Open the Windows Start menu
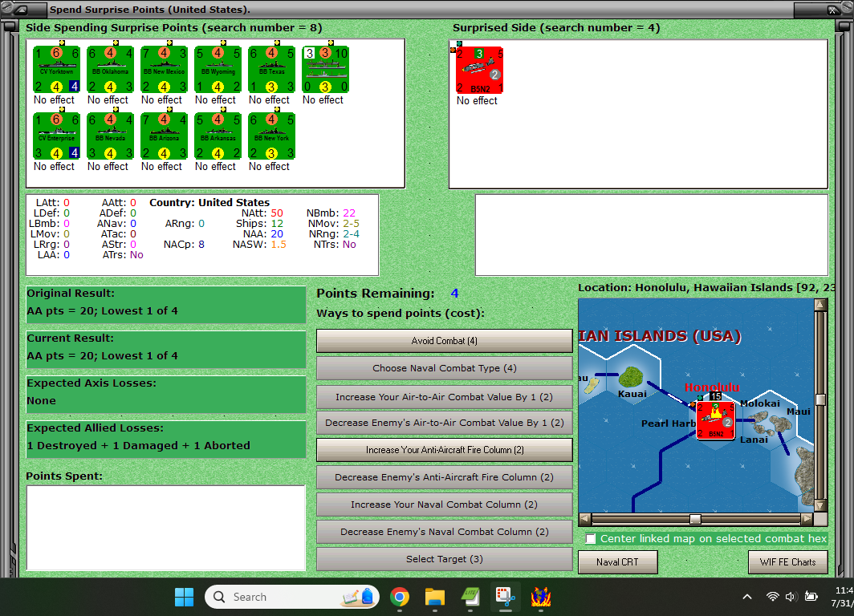 pos(184,597)
